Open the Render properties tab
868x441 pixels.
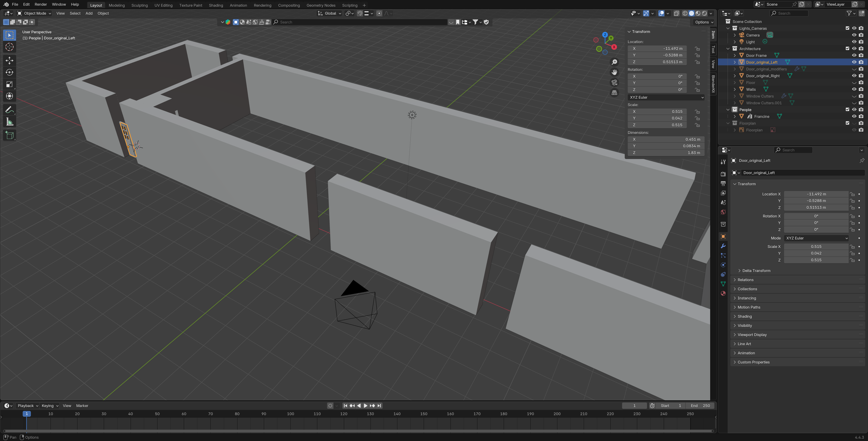(x=723, y=173)
